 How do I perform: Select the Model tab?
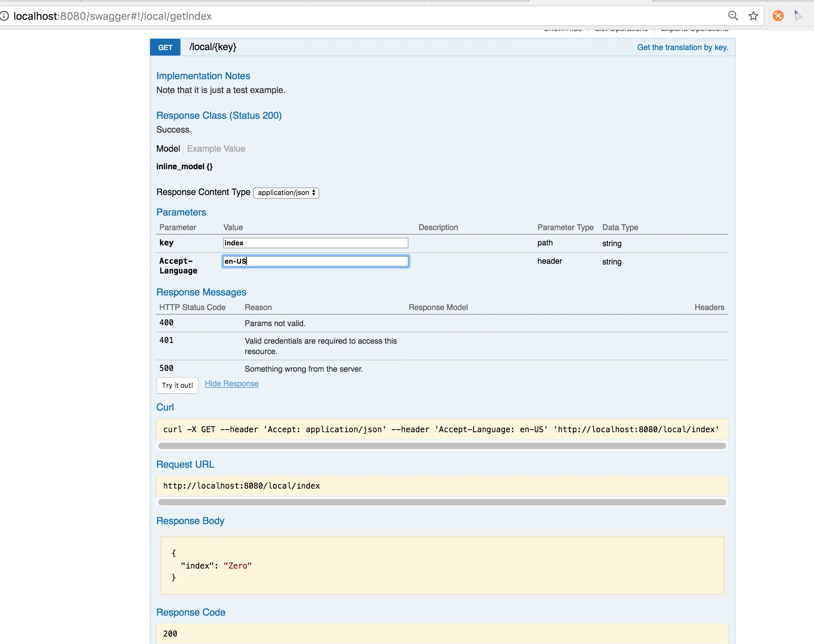pos(168,149)
